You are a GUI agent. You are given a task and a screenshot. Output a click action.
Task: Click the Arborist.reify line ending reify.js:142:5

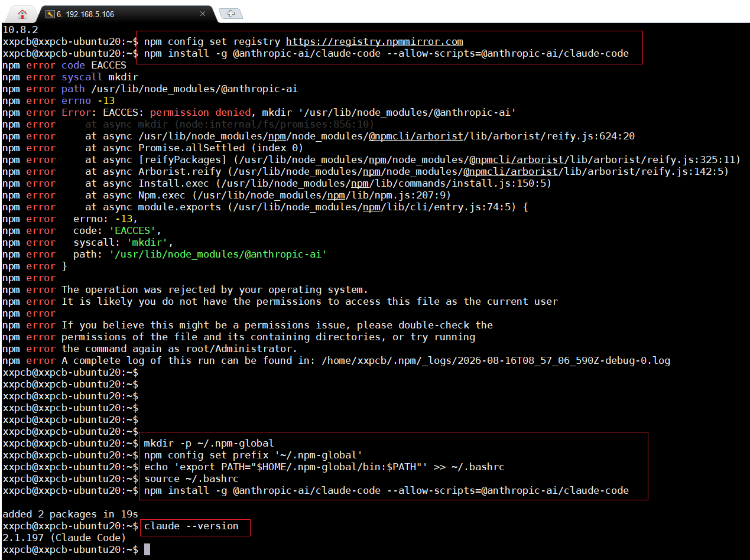tap(366, 171)
